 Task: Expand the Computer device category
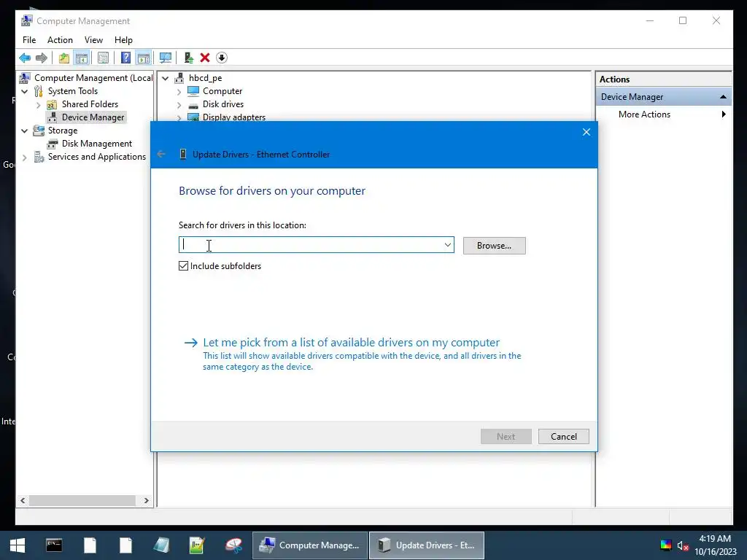click(179, 91)
